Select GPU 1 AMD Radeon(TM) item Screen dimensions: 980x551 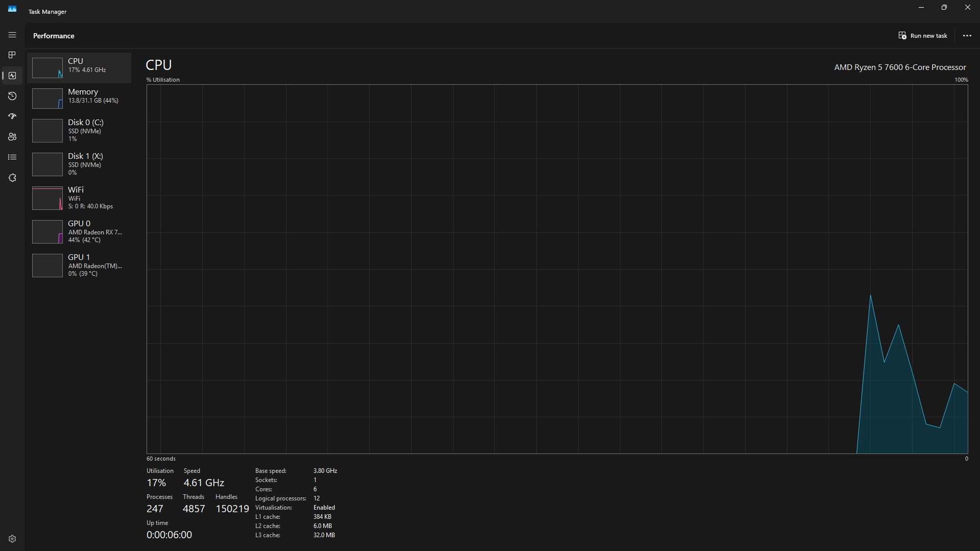tap(79, 266)
